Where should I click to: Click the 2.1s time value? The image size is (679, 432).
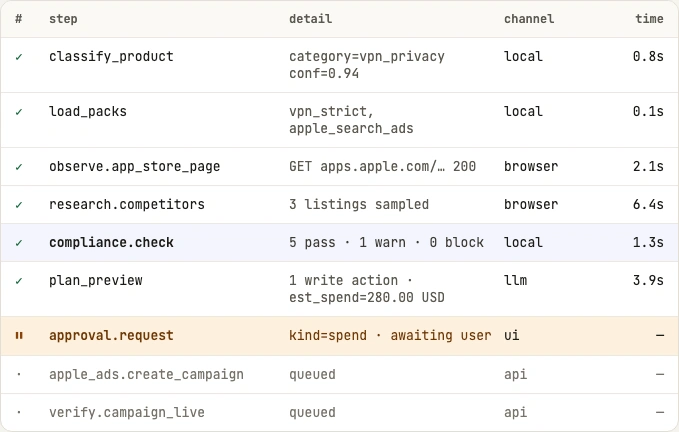click(648, 167)
